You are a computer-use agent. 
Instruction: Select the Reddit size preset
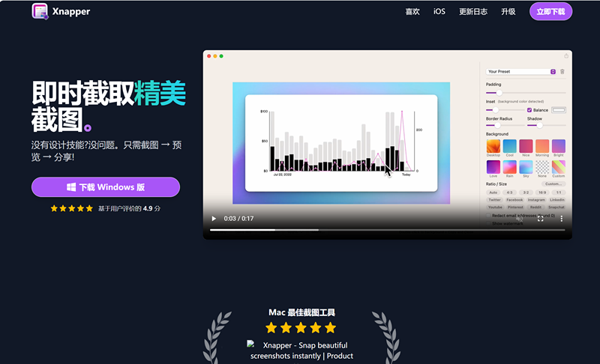(x=535, y=207)
